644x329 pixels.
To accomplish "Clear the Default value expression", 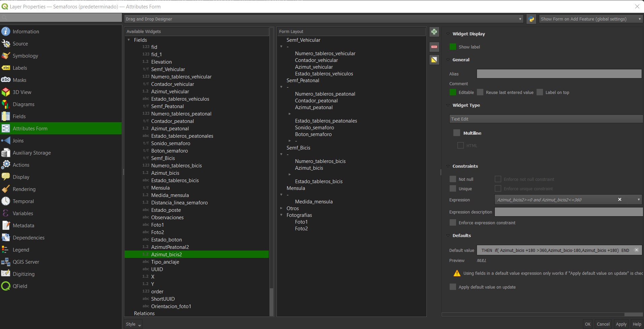I will [637, 250].
